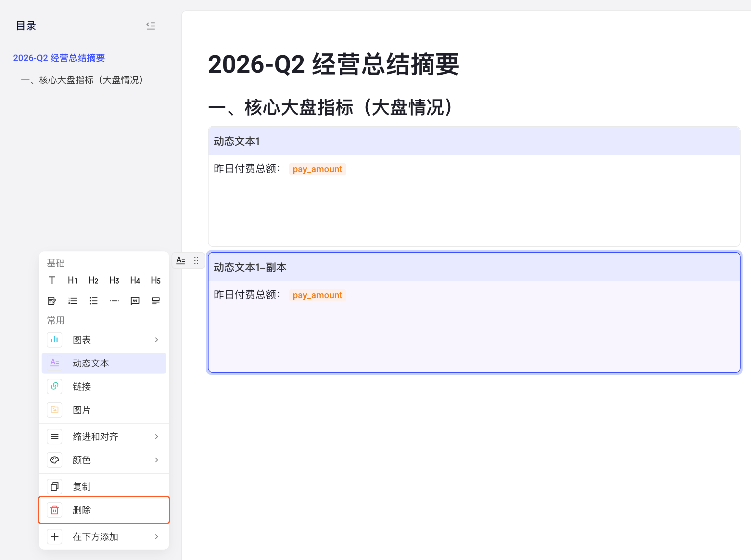Convert block to H2 heading
Viewport: 751px width, 560px height.
pos(93,280)
